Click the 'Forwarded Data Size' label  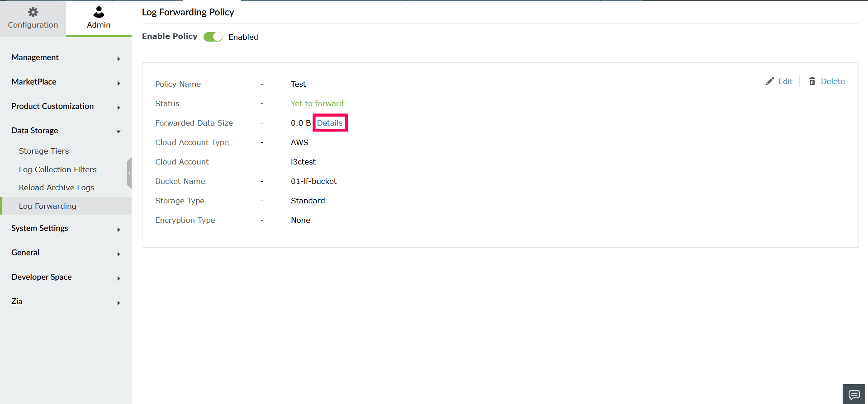tap(194, 123)
